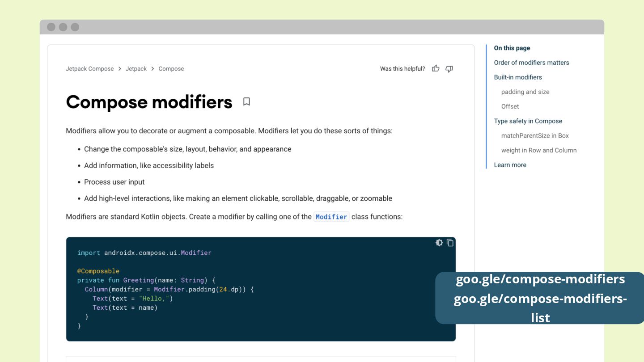Go to padding and size section
The height and width of the screenshot is (362, 644).
[x=525, y=92]
